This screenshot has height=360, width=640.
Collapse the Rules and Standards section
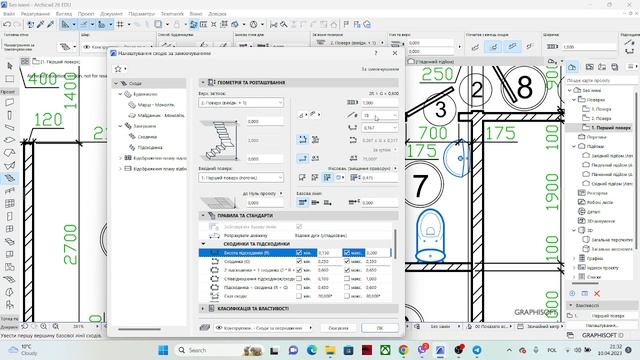[x=203, y=215]
